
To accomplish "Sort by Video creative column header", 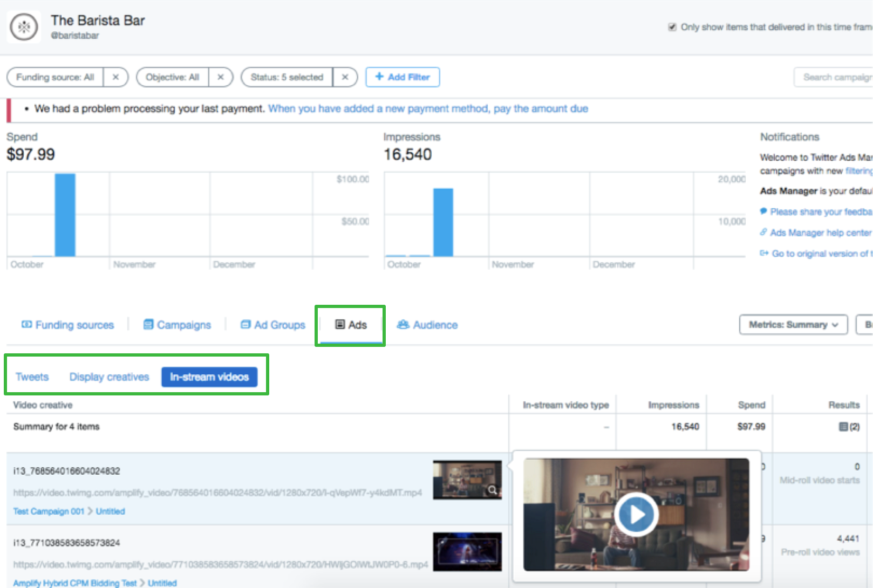I will pos(43,405).
